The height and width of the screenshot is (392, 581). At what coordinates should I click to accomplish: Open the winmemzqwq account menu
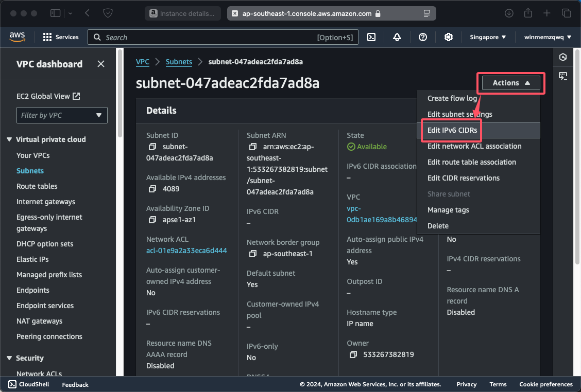tap(548, 37)
